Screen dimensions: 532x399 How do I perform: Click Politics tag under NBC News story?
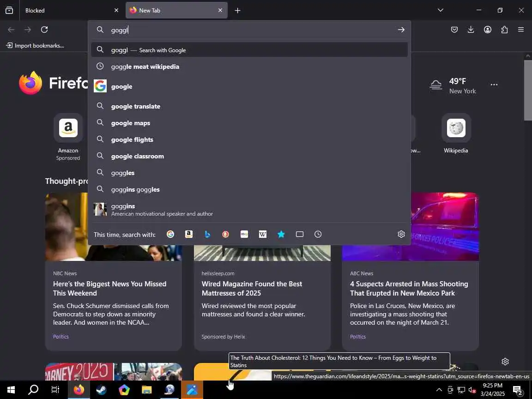(x=61, y=337)
